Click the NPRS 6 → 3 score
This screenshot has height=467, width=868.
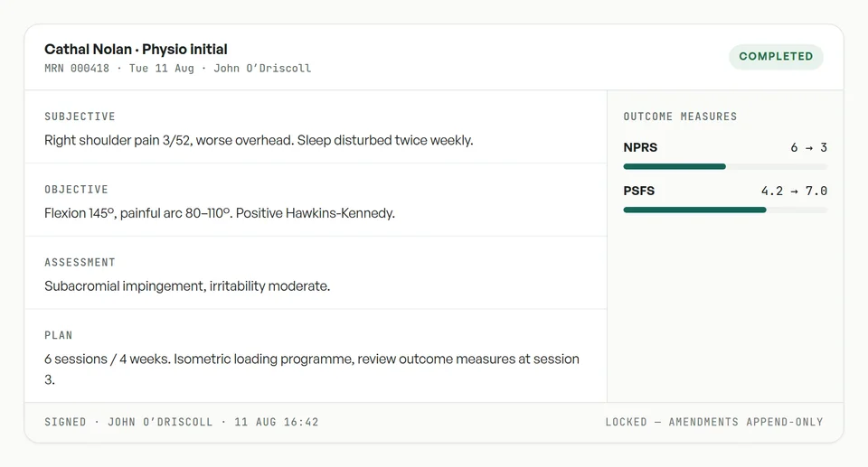tap(808, 147)
